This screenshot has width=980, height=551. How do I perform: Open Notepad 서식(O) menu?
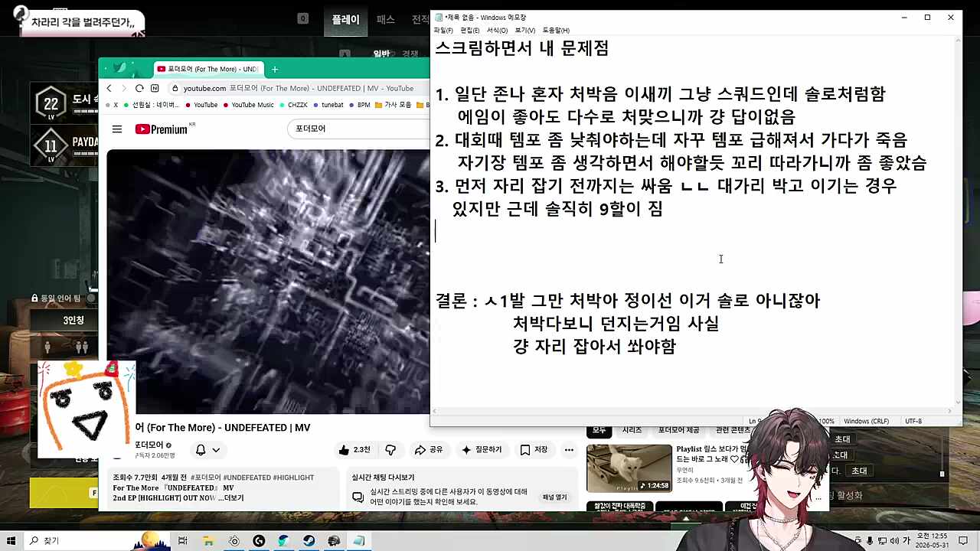point(497,31)
